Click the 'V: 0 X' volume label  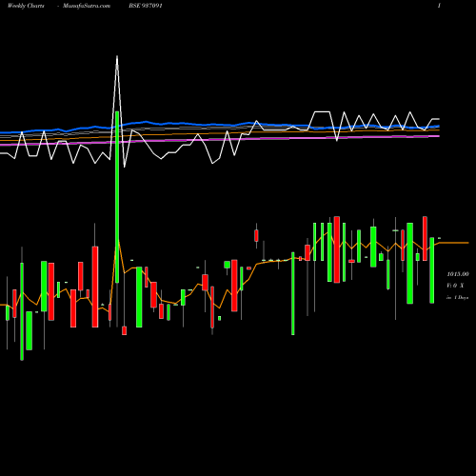pyautogui.click(x=455, y=286)
